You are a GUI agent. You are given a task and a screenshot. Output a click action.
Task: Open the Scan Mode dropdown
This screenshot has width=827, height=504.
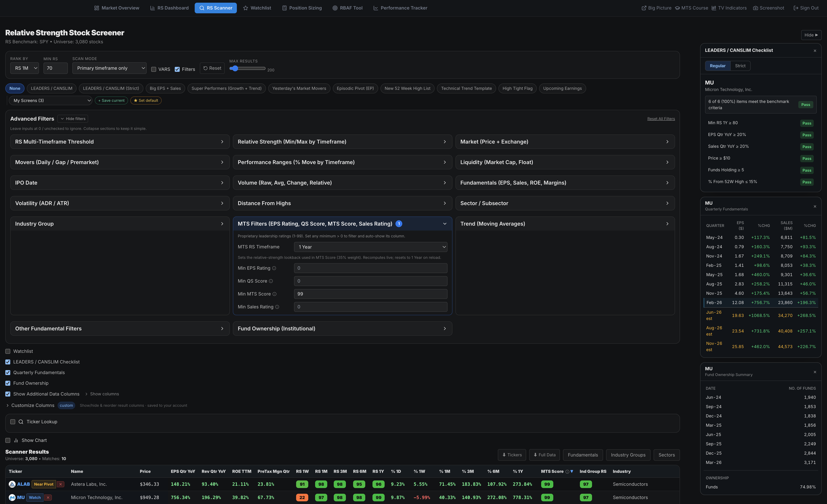[109, 68]
